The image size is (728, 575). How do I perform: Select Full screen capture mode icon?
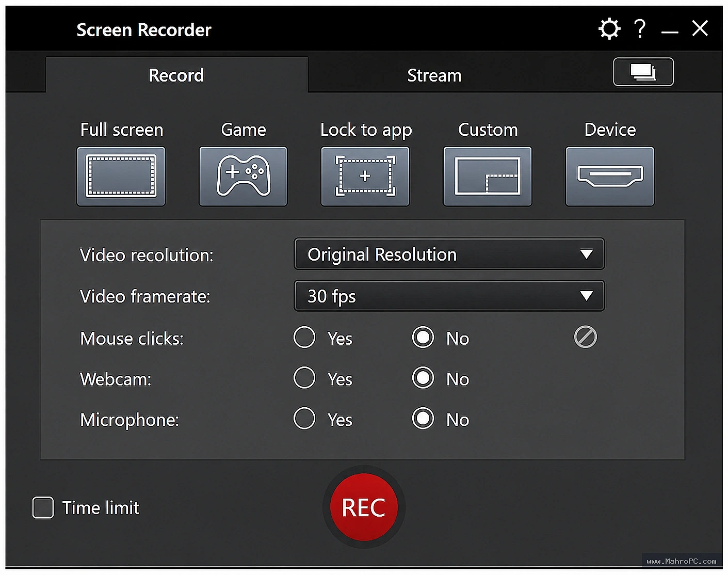point(121,177)
